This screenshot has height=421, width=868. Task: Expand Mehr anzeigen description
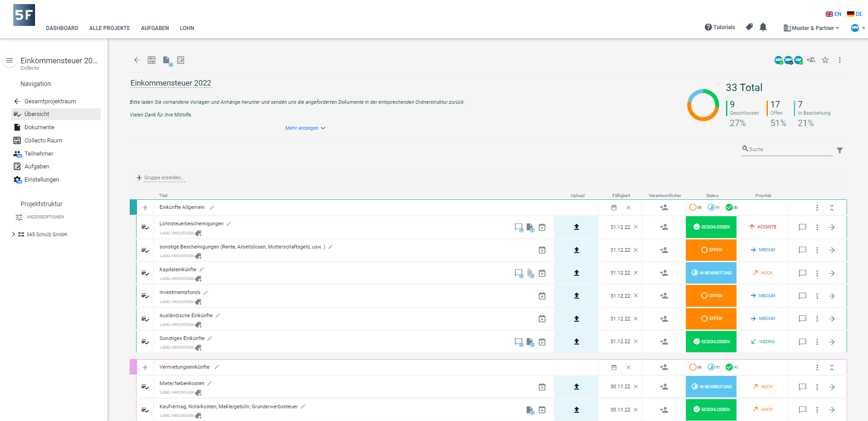[305, 128]
